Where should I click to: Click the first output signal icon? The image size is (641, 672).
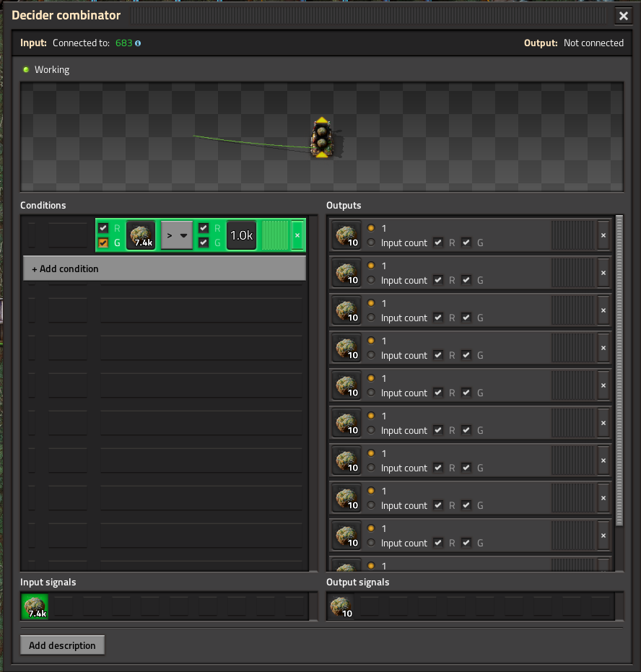(x=346, y=235)
